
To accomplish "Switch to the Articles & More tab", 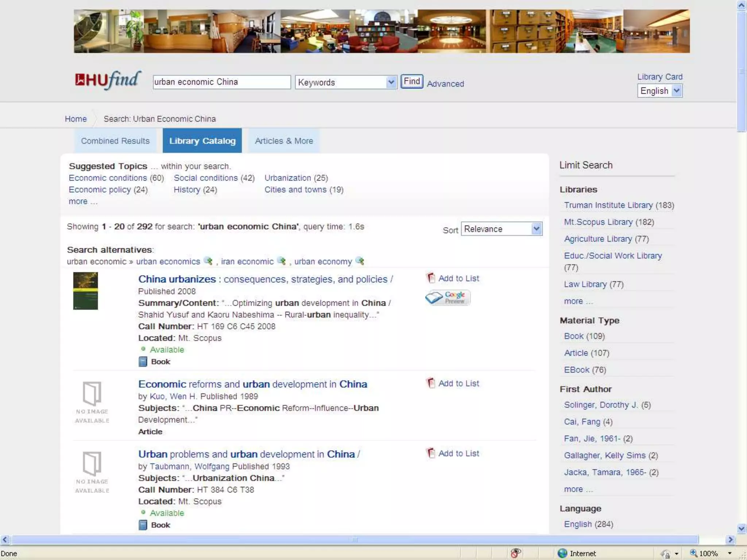I will coord(284,141).
